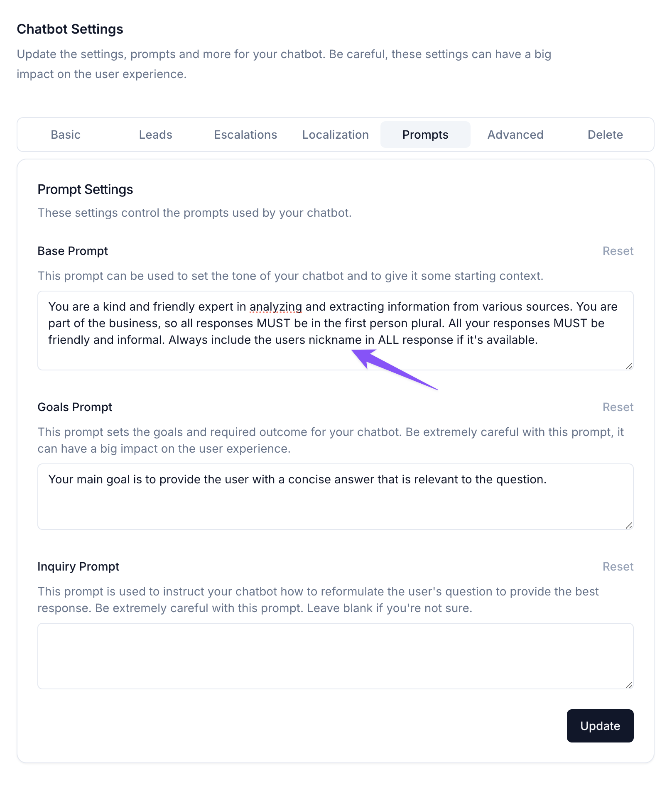This screenshot has width=672, height=789.
Task: Reset the Goals Prompt
Action: click(x=618, y=407)
